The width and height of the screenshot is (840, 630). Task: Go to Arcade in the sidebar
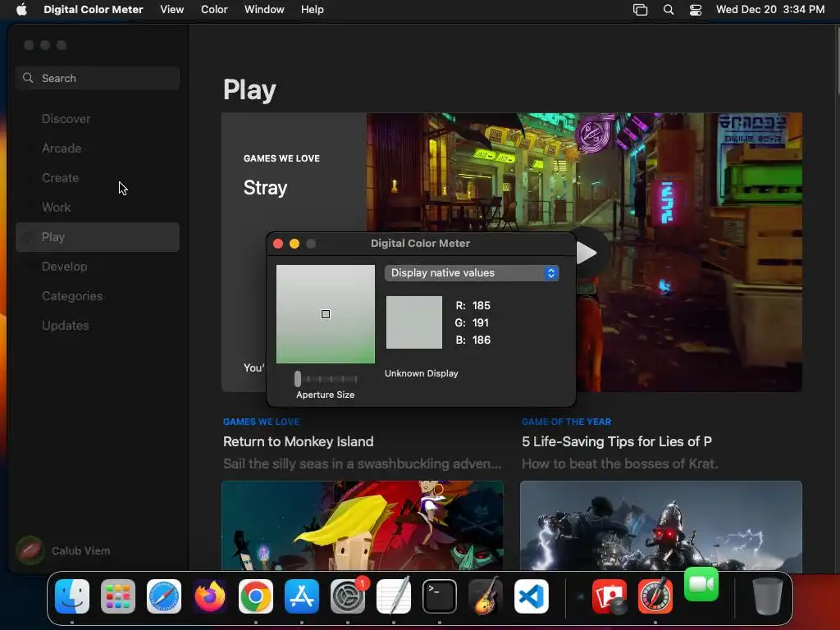(98, 148)
